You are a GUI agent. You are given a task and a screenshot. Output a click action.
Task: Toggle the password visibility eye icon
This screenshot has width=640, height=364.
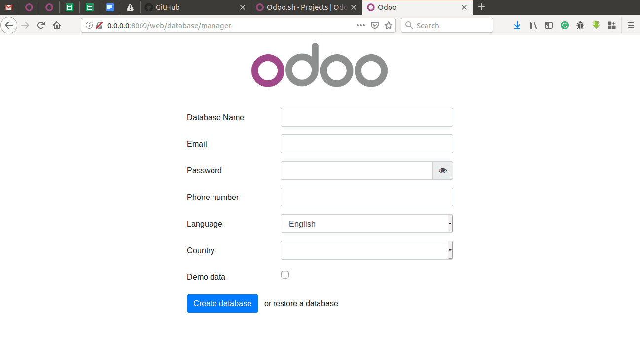point(442,170)
